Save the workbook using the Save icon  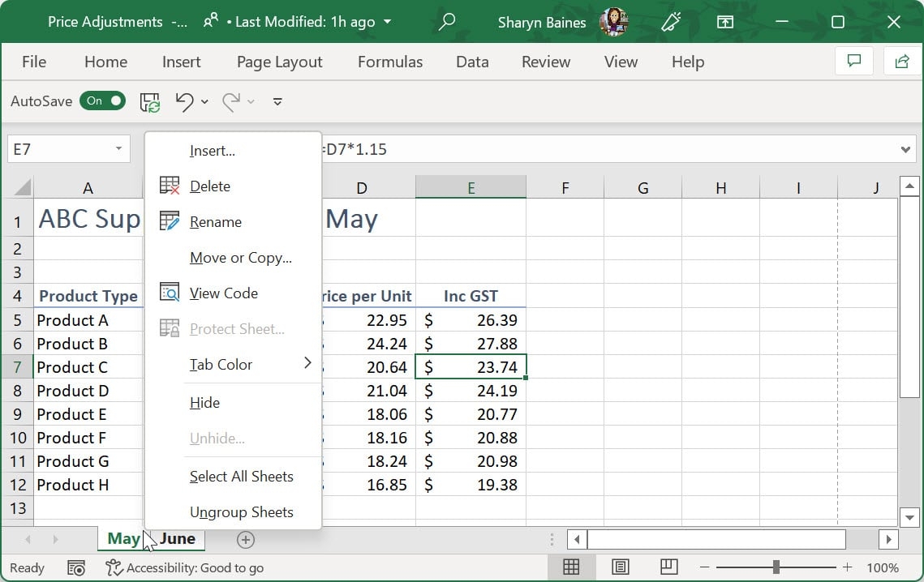coord(149,101)
